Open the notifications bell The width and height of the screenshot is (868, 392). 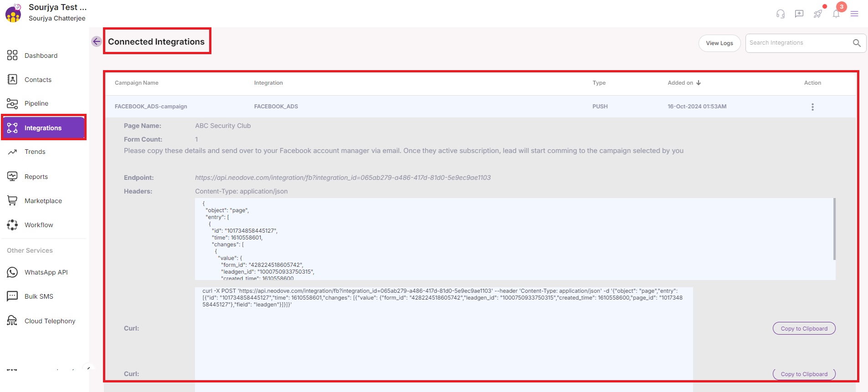(836, 14)
